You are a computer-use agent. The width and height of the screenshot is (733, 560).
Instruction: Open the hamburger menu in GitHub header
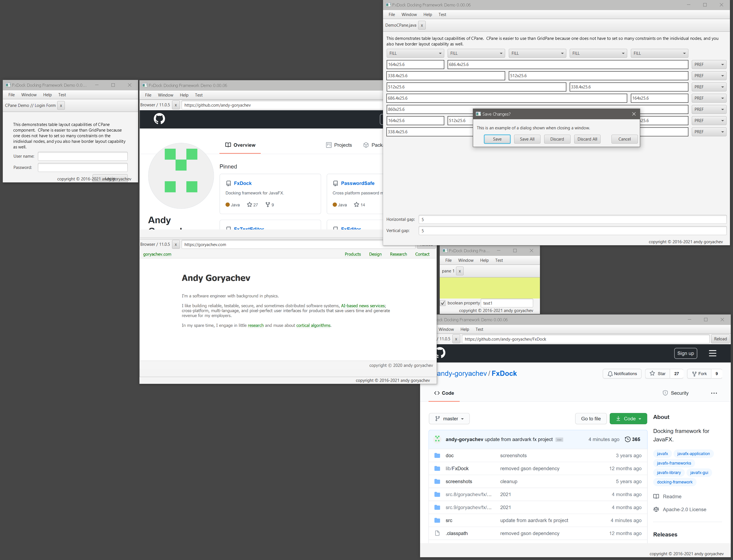[713, 353]
